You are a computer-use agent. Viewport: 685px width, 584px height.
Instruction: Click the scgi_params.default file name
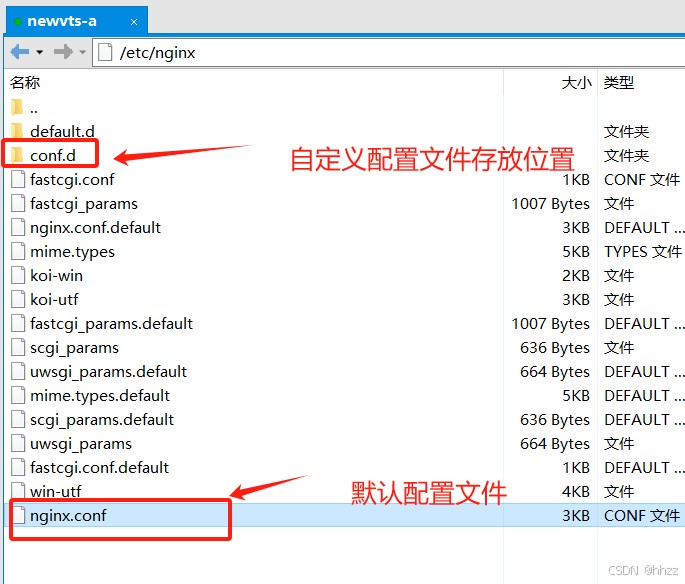tap(102, 420)
